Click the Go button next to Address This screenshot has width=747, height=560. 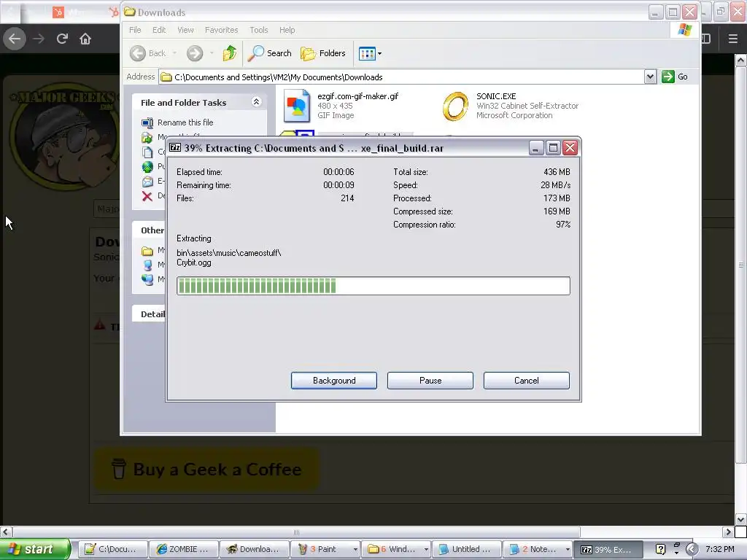pyautogui.click(x=675, y=77)
